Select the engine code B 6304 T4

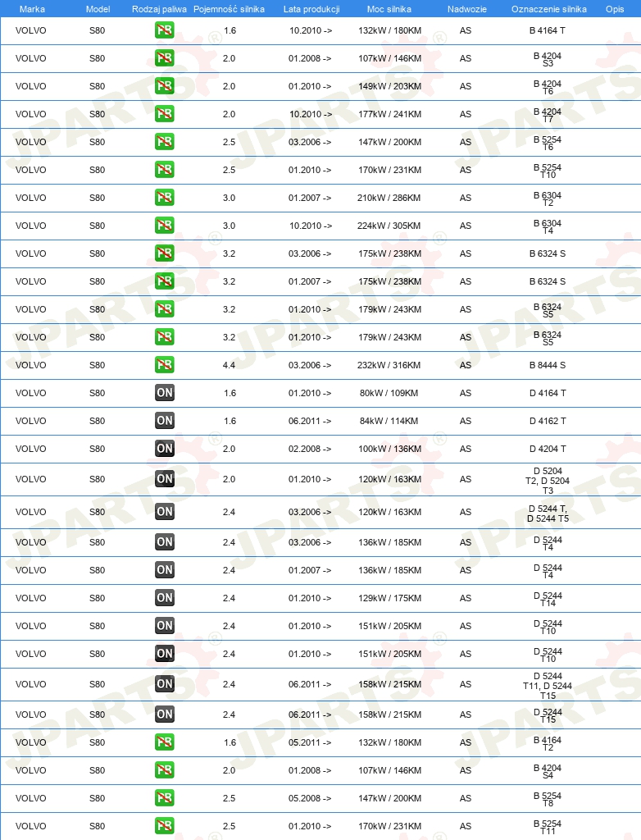coord(548,226)
